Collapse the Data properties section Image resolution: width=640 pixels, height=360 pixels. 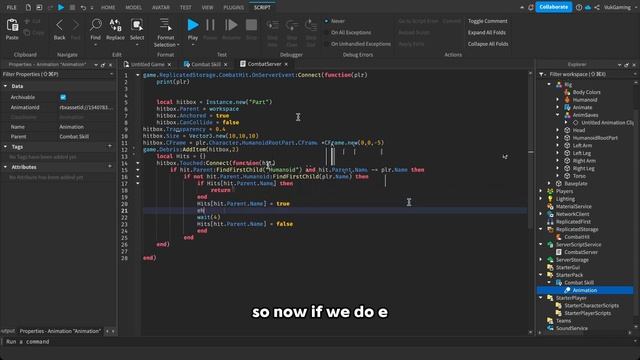(x=5, y=86)
